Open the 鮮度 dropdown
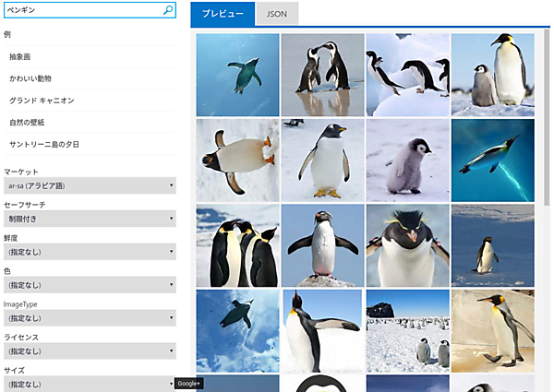The height and width of the screenshot is (392, 554). 89,252
